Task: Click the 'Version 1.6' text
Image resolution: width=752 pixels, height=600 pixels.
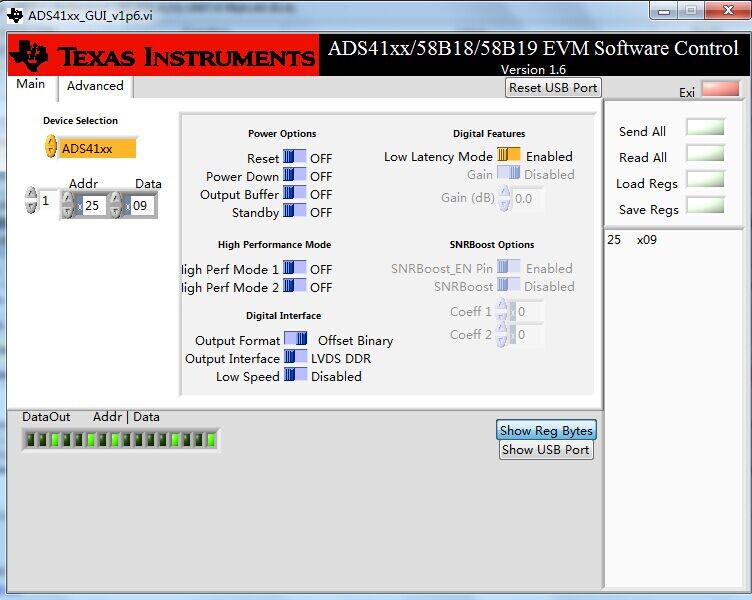Action: (x=533, y=70)
